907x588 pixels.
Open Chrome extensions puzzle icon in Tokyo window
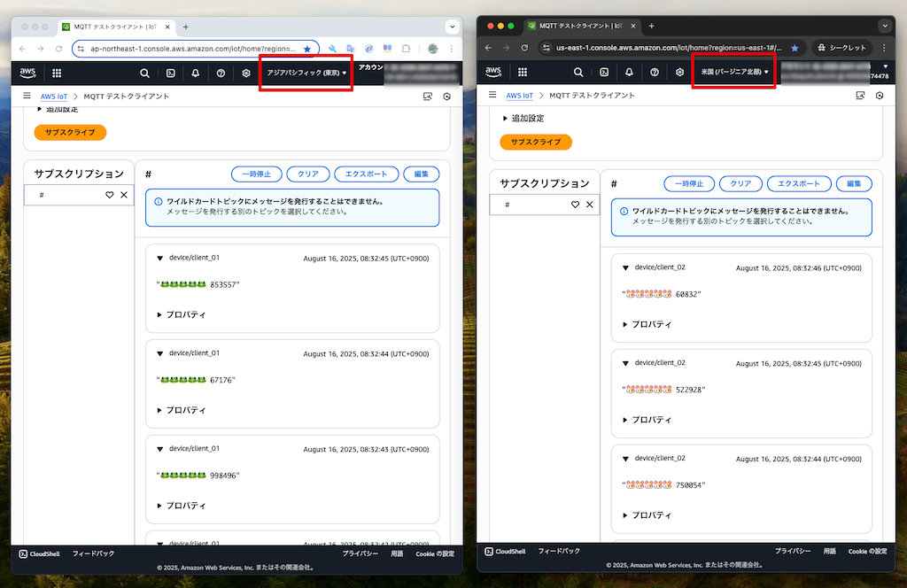click(406, 49)
